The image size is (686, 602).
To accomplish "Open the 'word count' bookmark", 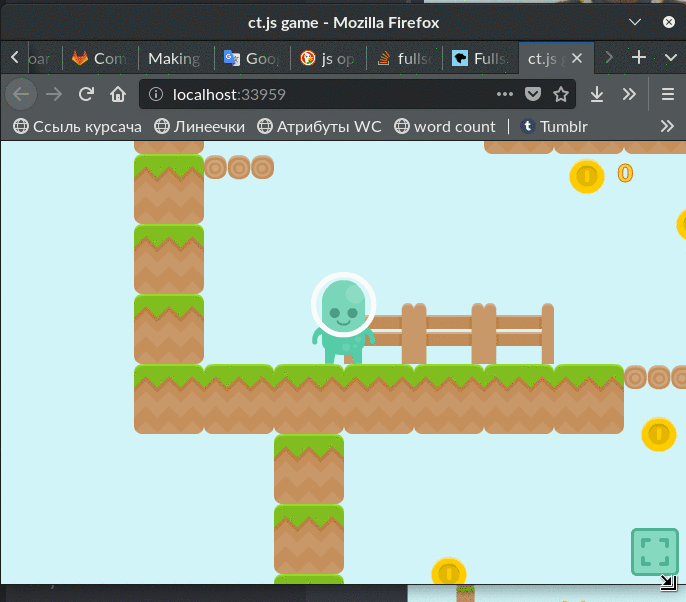I will [x=445, y=126].
